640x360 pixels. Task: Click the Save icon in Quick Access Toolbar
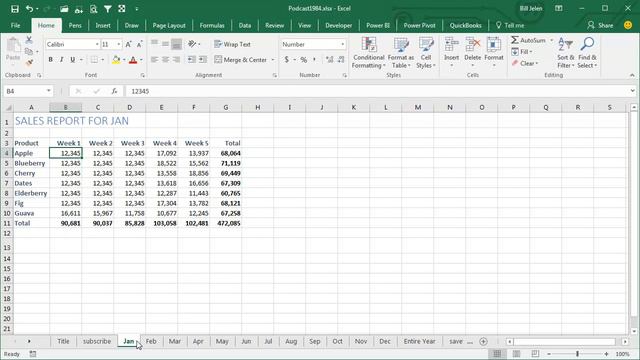(x=15, y=9)
